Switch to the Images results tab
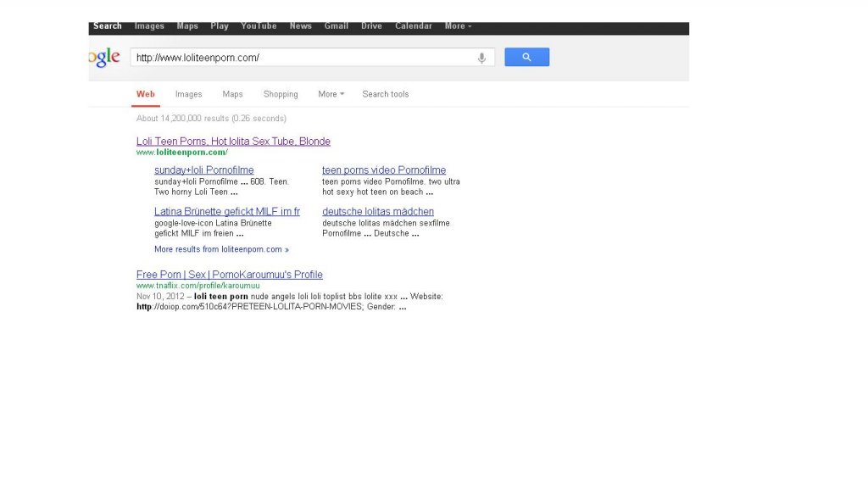 (x=189, y=94)
